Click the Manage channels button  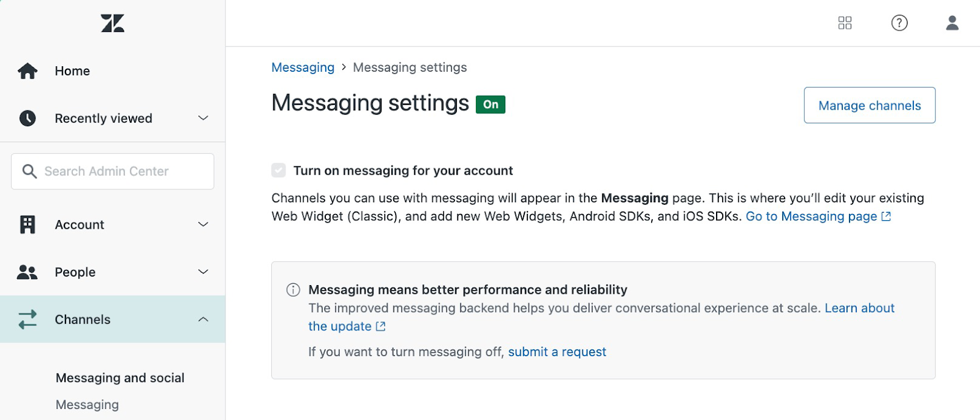pyautogui.click(x=870, y=105)
